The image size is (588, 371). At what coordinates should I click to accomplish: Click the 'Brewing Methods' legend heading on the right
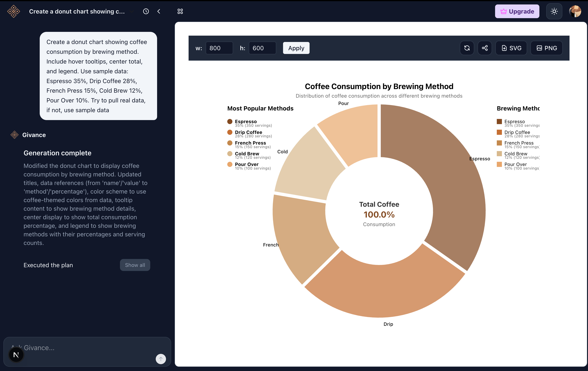[518, 108]
